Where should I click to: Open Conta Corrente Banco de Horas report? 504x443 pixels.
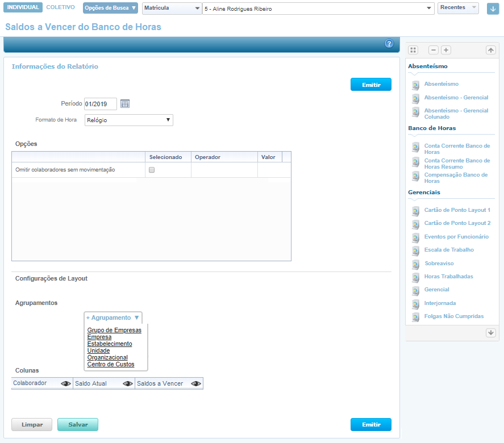[x=457, y=149]
